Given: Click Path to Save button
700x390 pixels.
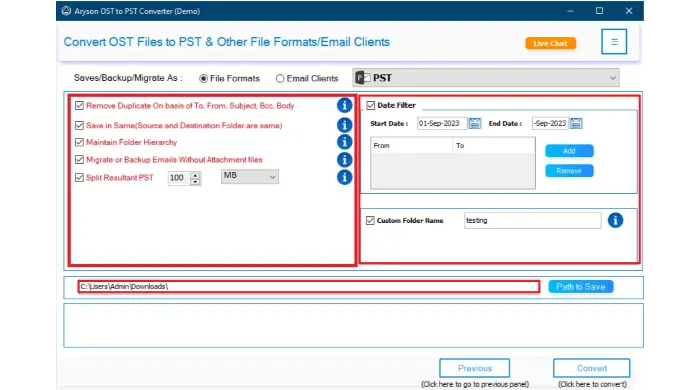Looking at the screenshot, I should pyautogui.click(x=581, y=286).
